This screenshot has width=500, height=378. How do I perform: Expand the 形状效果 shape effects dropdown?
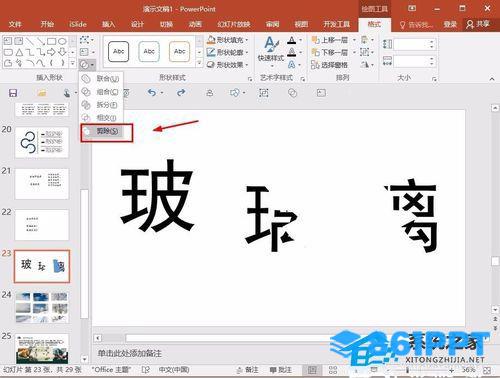pyautogui.click(x=228, y=65)
